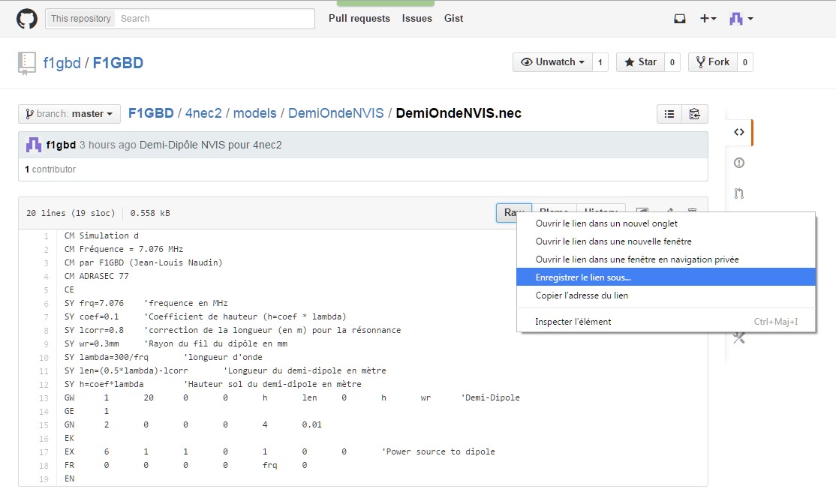Image resolution: width=836 pixels, height=504 pixels.
Task: Click line number 1 in the file
Action: coord(47,236)
